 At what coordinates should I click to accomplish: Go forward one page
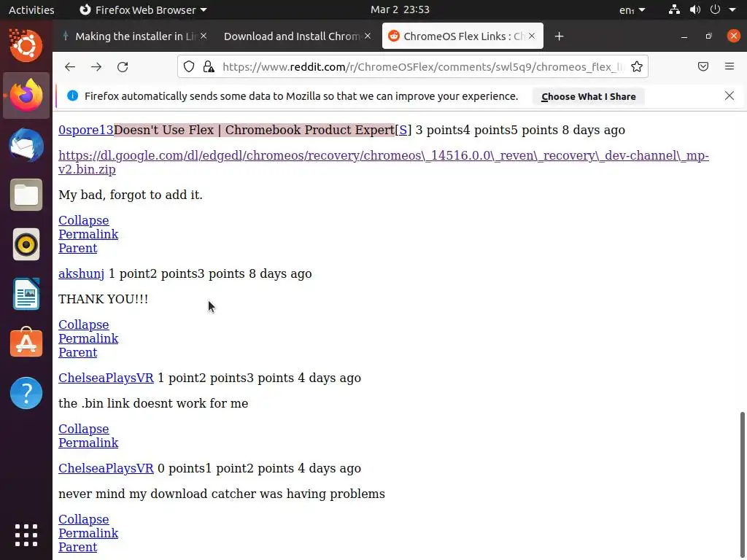(x=96, y=66)
